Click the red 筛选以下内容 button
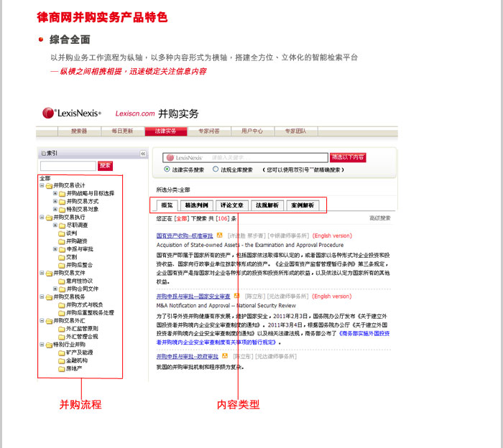 point(348,157)
